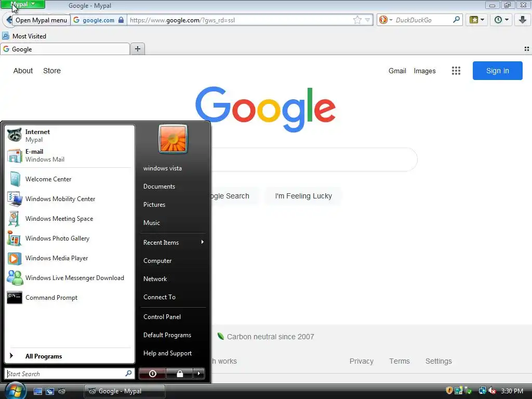Click the power sleep button in Start menu
The width and height of the screenshot is (532, 399).
click(x=152, y=374)
